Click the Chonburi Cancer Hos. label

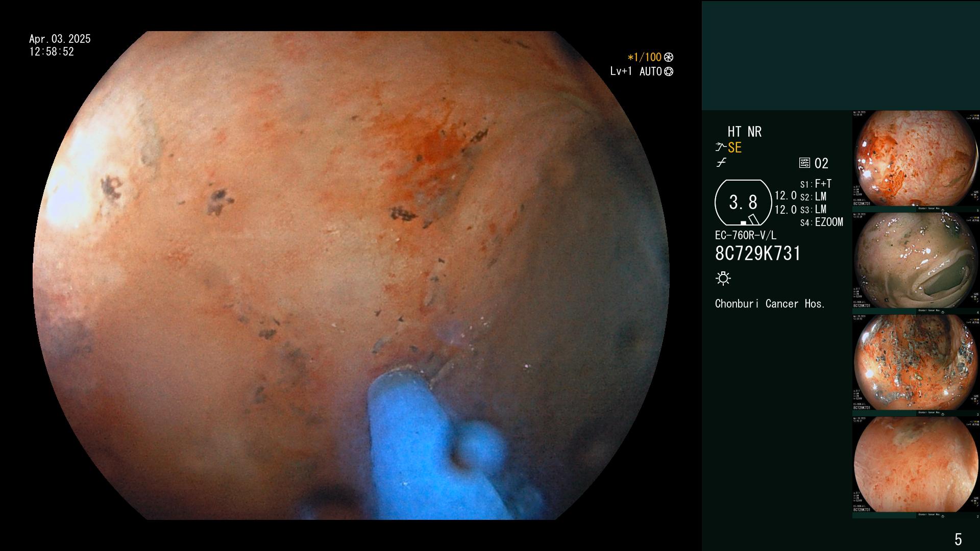coord(770,304)
